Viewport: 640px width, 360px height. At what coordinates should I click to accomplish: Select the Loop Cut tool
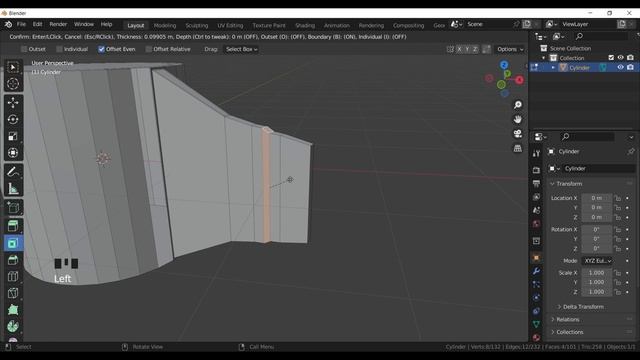pos(13,276)
